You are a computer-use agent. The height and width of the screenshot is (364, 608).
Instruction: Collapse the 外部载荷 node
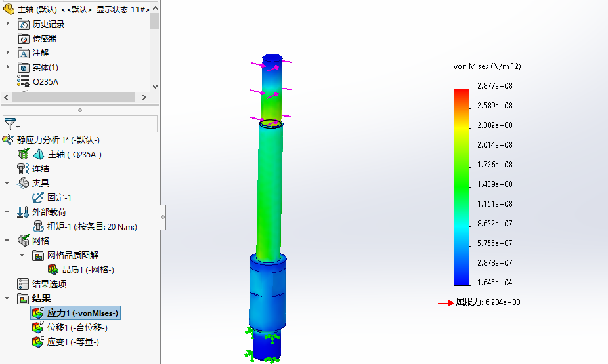(7, 212)
